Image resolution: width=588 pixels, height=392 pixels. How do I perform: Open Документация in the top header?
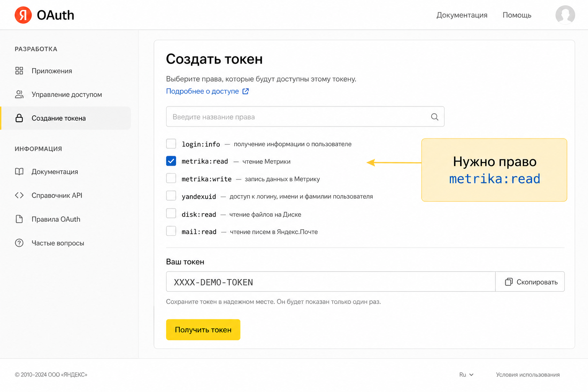click(x=462, y=15)
